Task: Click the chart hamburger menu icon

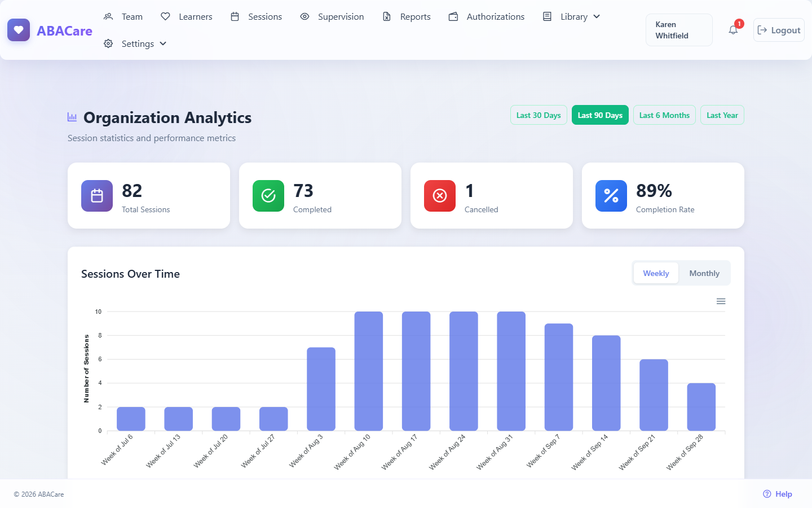Action: [x=721, y=301]
